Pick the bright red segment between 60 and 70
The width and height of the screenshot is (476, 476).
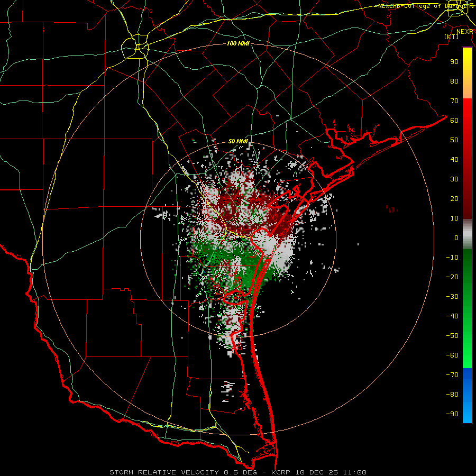pyautogui.click(x=467, y=109)
